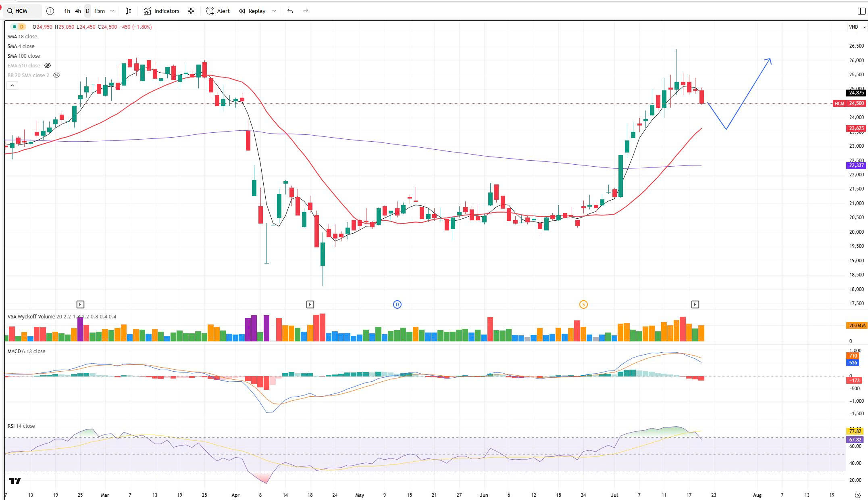Click the 26,000 price scale label
The height and width of the screenshot is (500, 868).
click(x=856, y=60)
